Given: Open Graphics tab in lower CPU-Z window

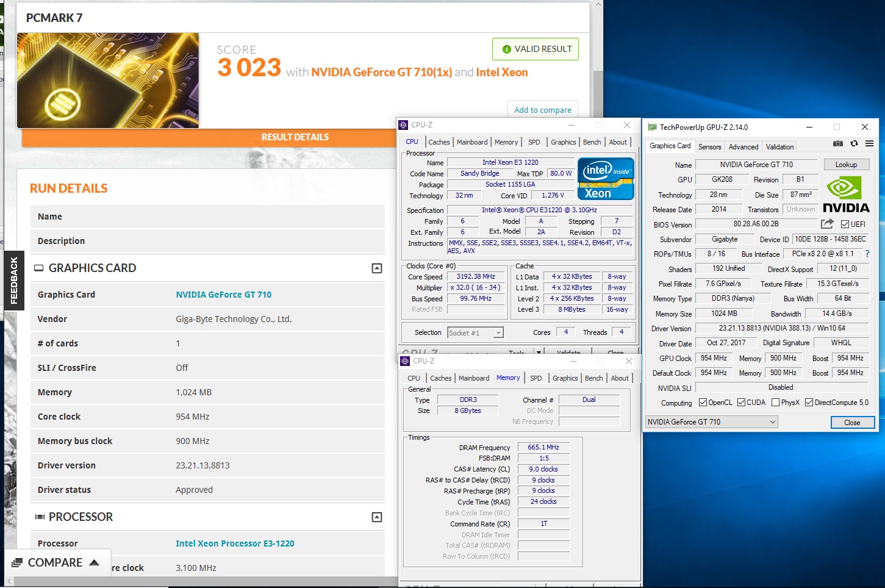Looking at the screenshot, I should click(565, 378).
